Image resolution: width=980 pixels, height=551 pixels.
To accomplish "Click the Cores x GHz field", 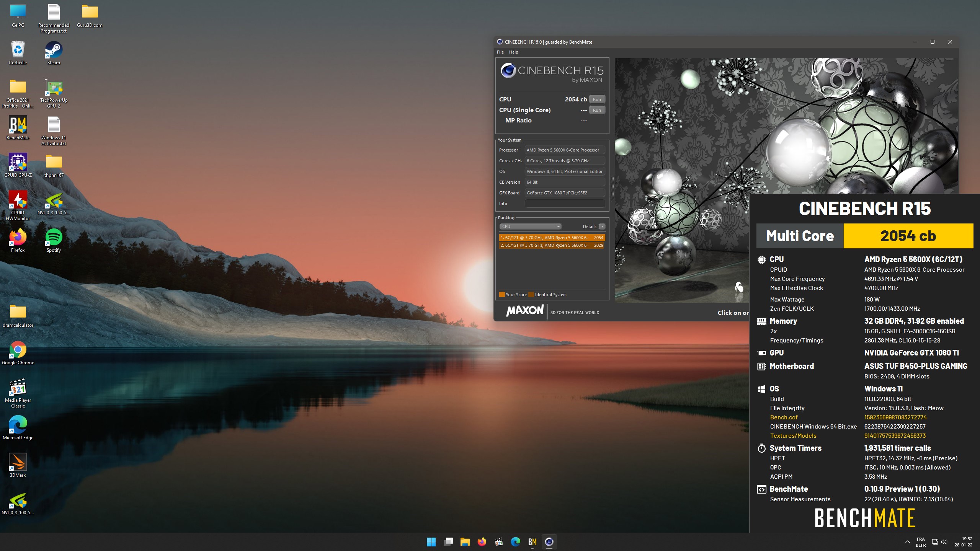I will 565,161.
